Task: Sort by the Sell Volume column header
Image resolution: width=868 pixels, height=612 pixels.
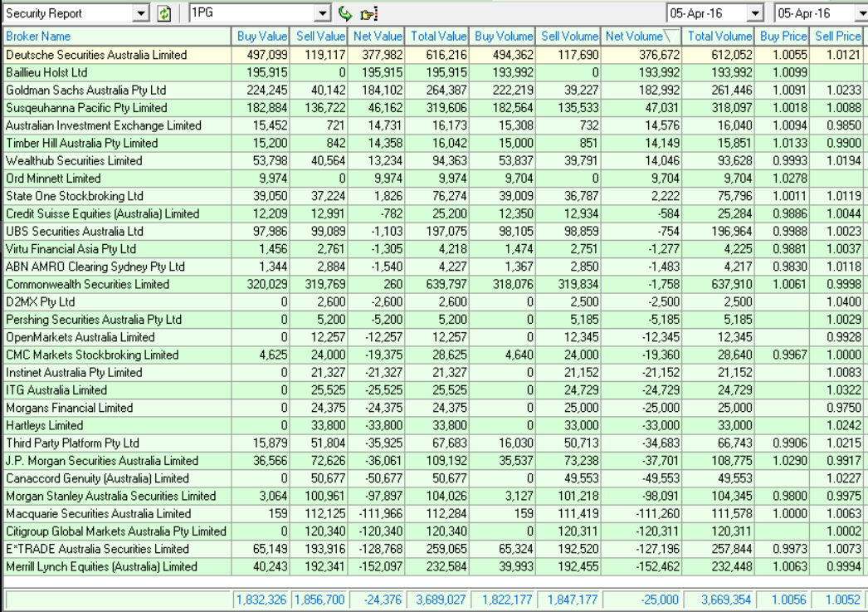Action: click(568, 37)
